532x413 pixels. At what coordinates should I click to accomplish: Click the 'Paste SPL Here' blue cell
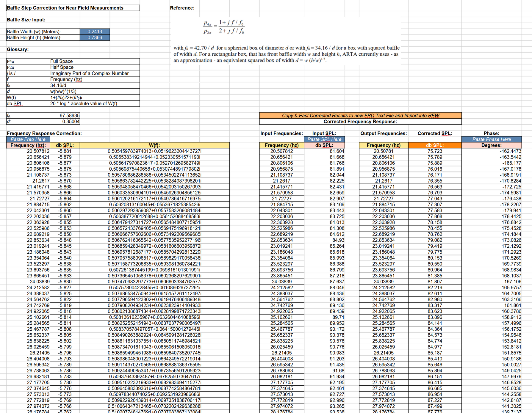pyautogui.click(x=324, y=139)
